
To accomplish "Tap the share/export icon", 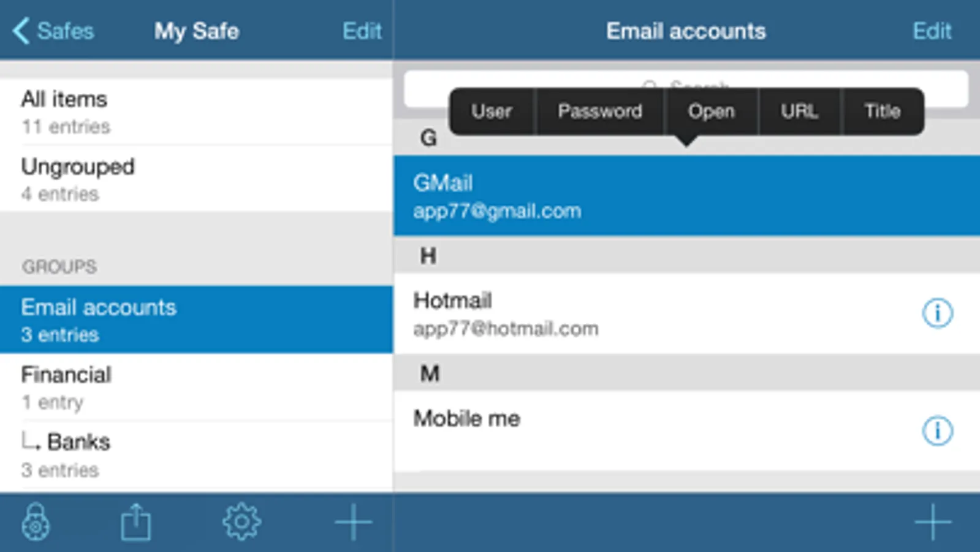I will [135, 522].
